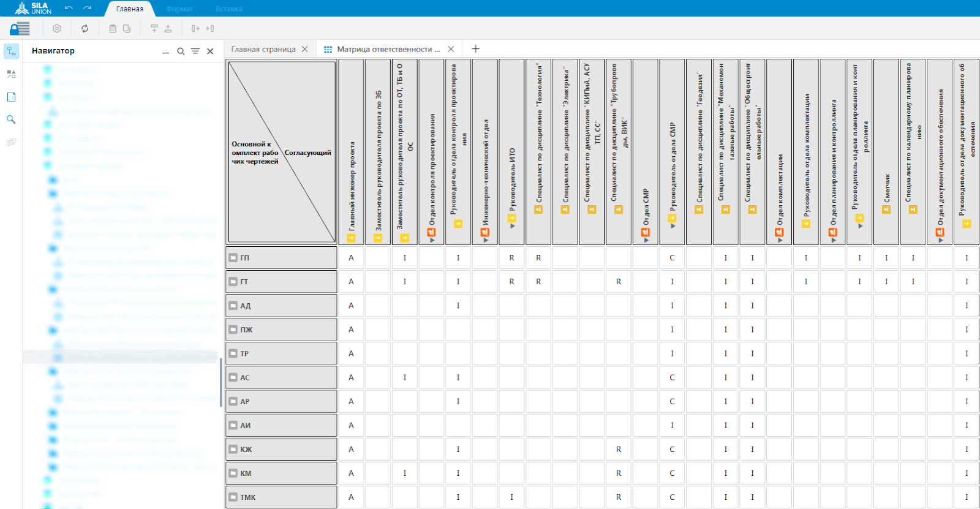Open the comments panel in left sidebar
Screen dimensions: 980x509
pyautogui.click(x=11, y=142)
